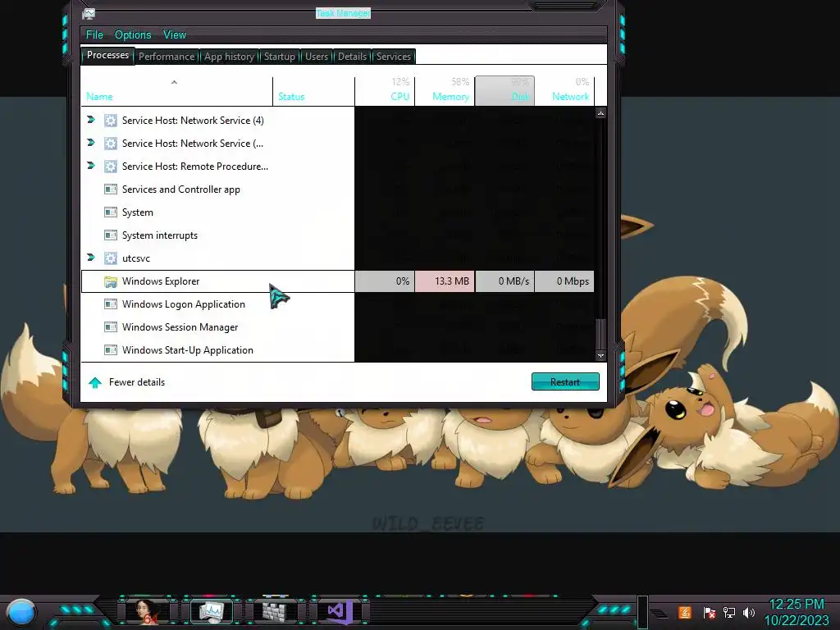Select the Processes tab
Screen dimensions: 840x630
(x=107, y=55)
